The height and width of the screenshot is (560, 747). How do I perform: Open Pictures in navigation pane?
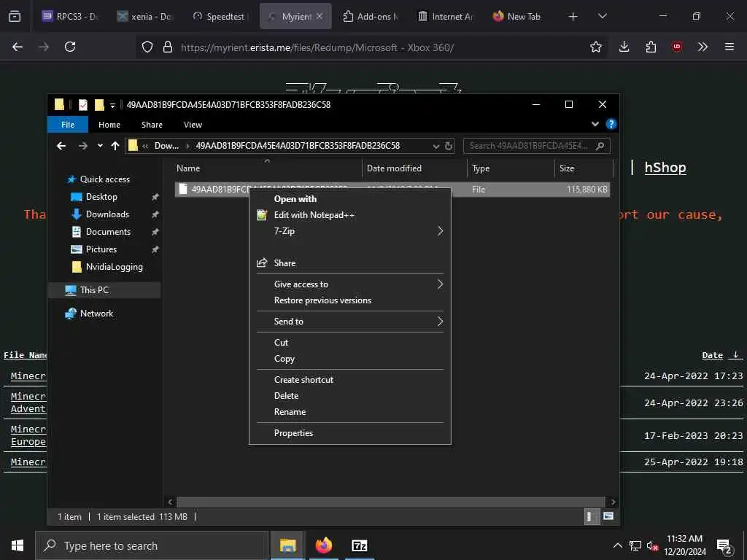point(101,249)
